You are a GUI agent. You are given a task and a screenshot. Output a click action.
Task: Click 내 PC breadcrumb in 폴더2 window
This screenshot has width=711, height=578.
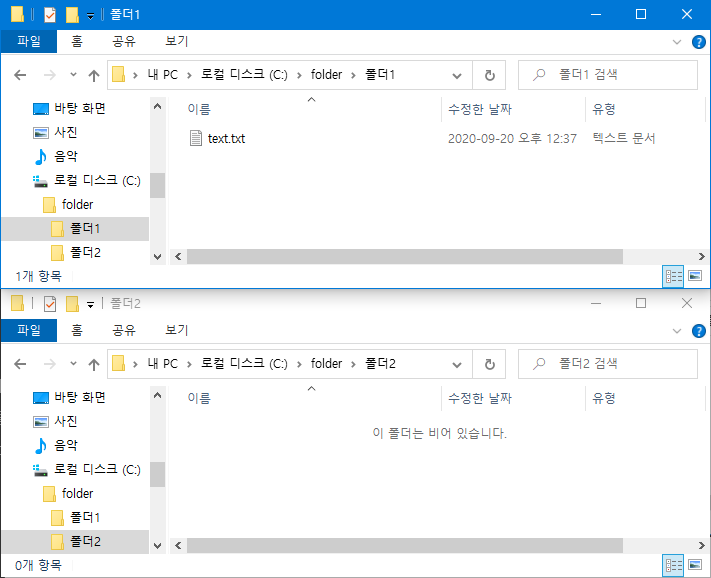coord(162,364)
